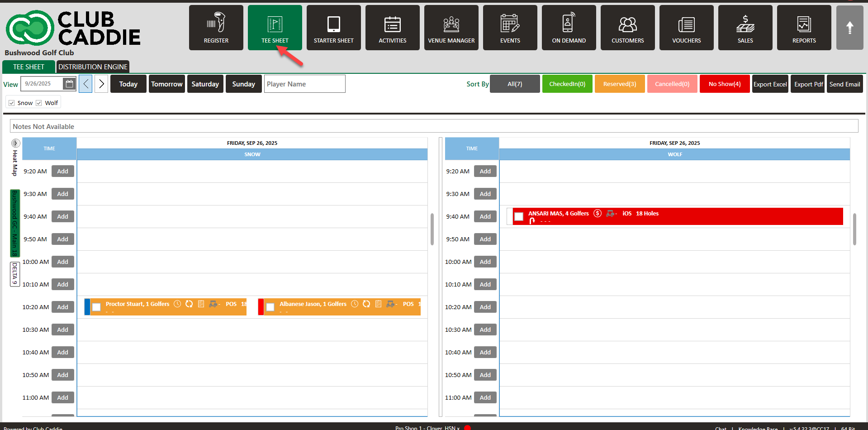The height and width of the screenshot is (430, 868).
Task: Click the dollar payment icon on ANSARI MAS booking
Action: point(598,213)
